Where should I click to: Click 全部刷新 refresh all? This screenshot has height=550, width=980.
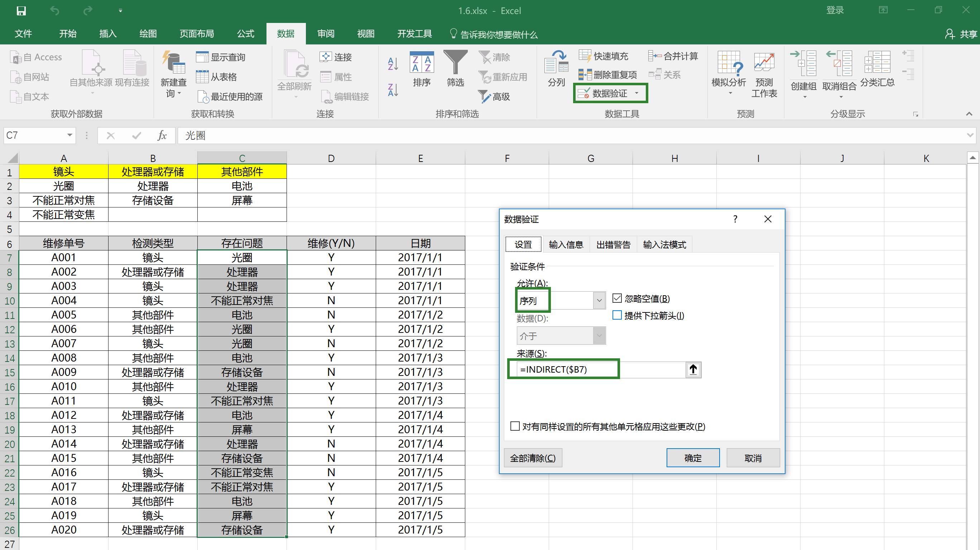(294, 74)
